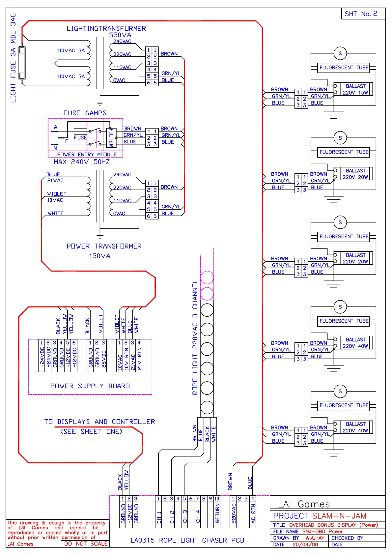The height and width of the screenshot is (555, 392).
Task: Select the "W.A.HAY" drawn-by name
Action: 314,538
